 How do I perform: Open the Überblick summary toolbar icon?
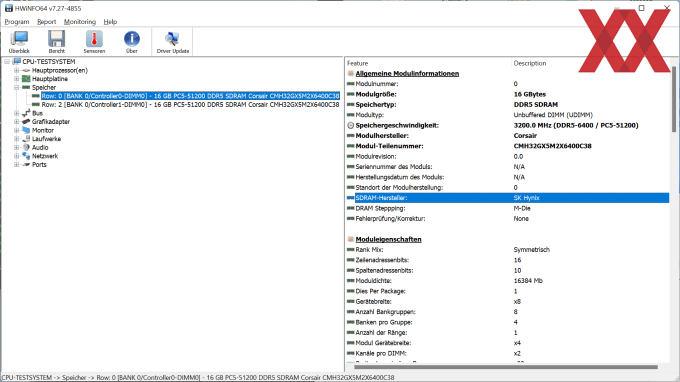click(x=19, y=39)
